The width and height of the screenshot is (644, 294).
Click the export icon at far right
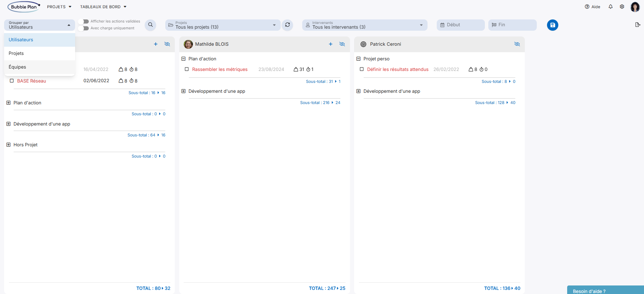(x=638, y=25)
